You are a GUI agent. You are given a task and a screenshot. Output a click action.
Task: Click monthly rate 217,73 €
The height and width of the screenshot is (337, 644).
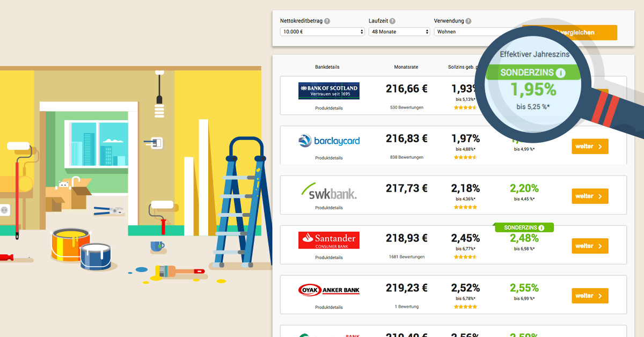tap(407, 188)
